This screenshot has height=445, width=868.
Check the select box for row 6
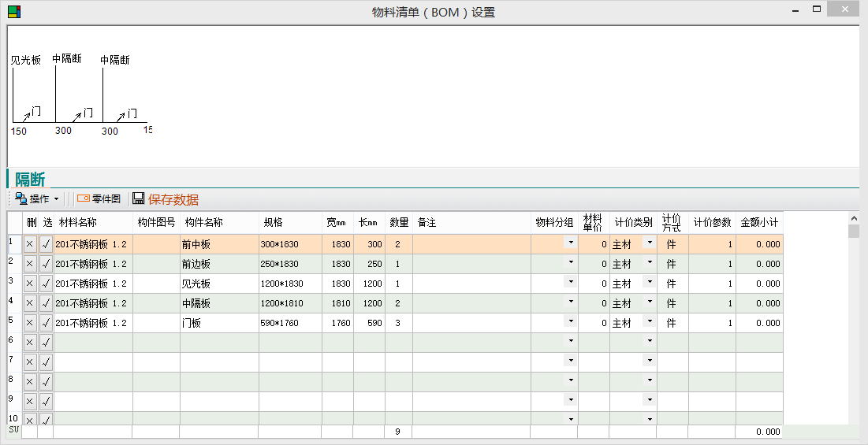(46, 343)
